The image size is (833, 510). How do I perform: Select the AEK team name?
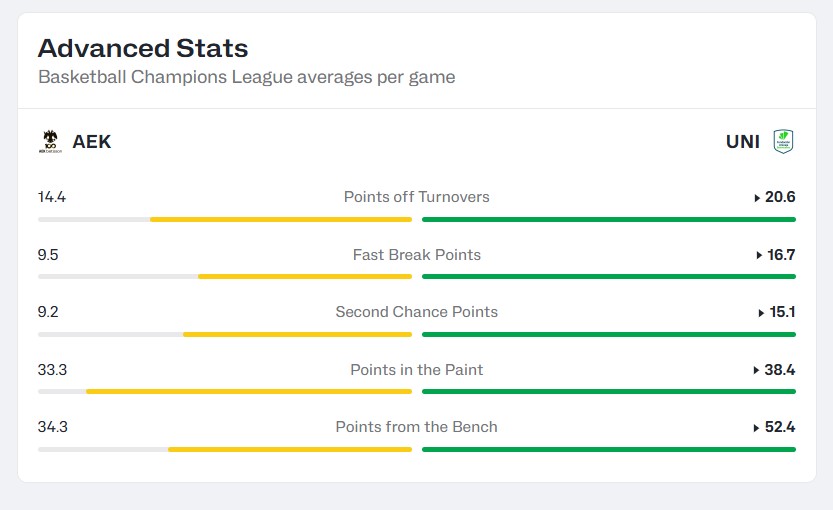(x=92, y=142)
